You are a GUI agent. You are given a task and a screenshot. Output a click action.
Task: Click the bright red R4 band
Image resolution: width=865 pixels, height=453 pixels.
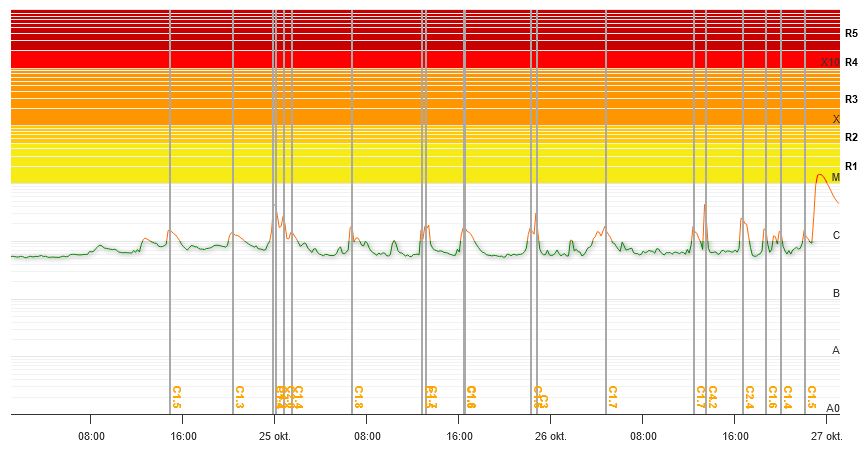click(x=400, y=59)
